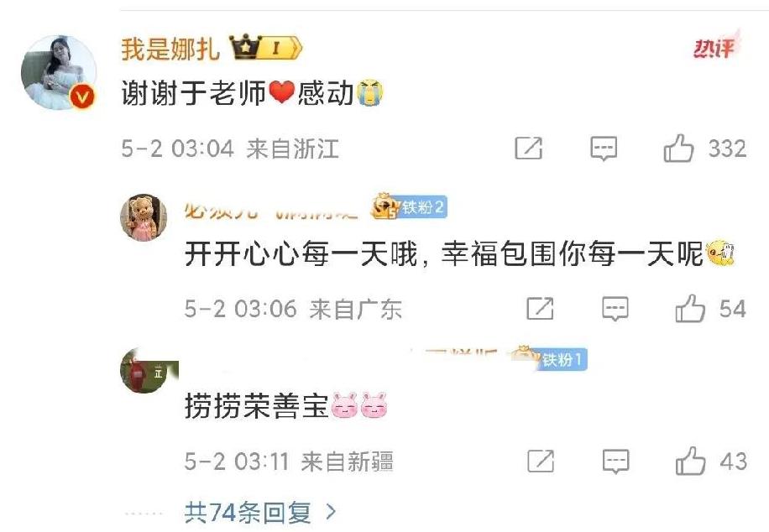
Task: Open 我是娜扎 avatar picture
Action: click(x=59, y=72)
